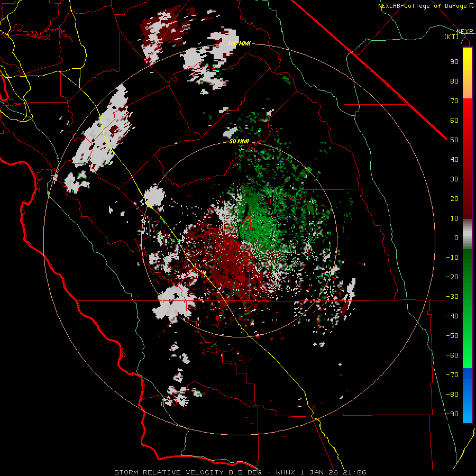Click the 70 value on velocity scale
This screenshot has height=476, width=476.
click(x=454, y=101)
